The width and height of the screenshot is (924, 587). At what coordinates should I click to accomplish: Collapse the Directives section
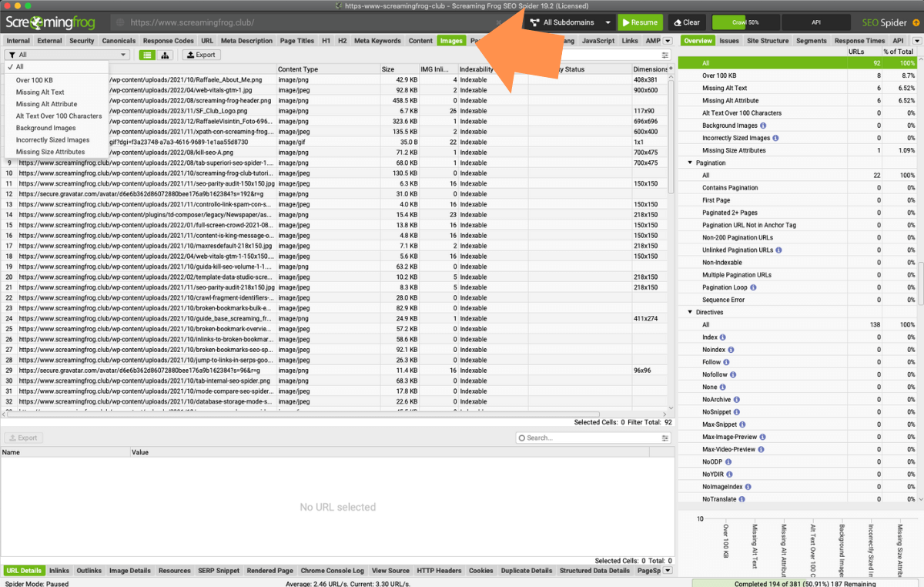point(690,312)
